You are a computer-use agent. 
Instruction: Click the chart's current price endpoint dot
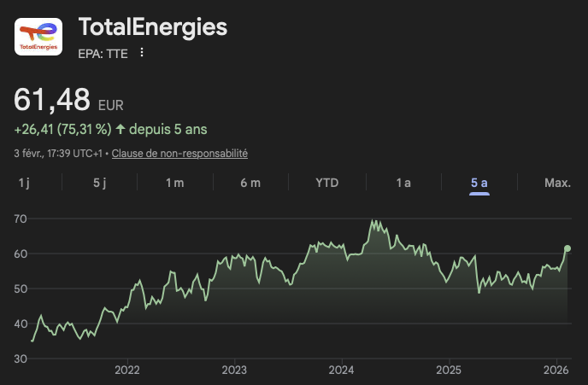[x=567, y=248]
